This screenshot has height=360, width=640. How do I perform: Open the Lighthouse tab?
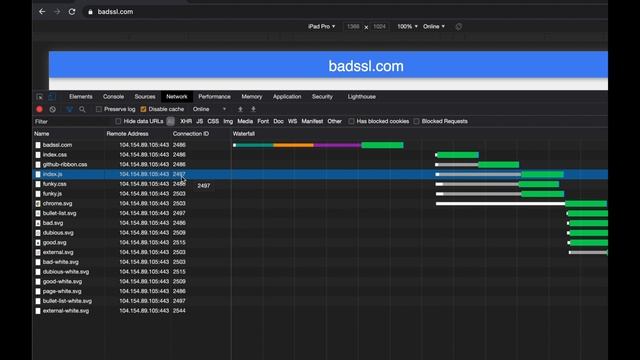tap(362, 97)
